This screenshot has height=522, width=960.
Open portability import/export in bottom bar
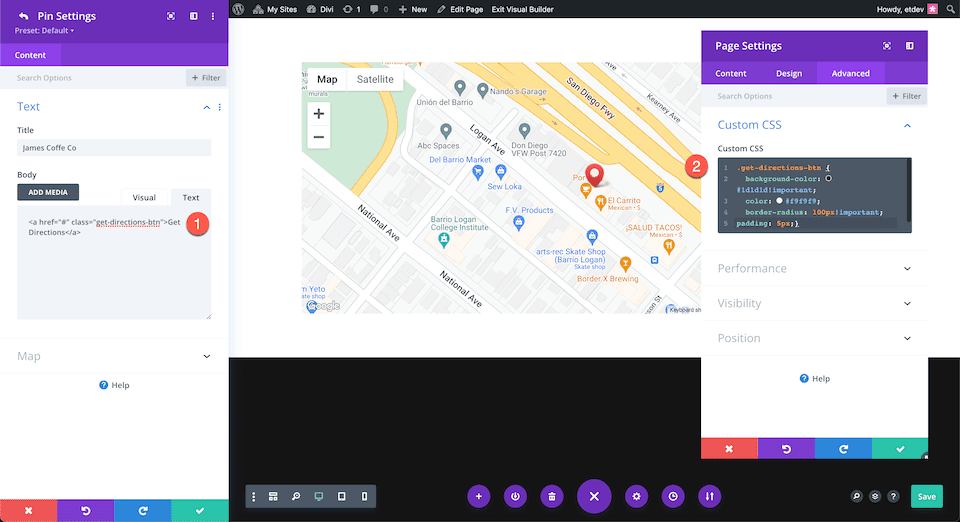[x=709, y=496]
